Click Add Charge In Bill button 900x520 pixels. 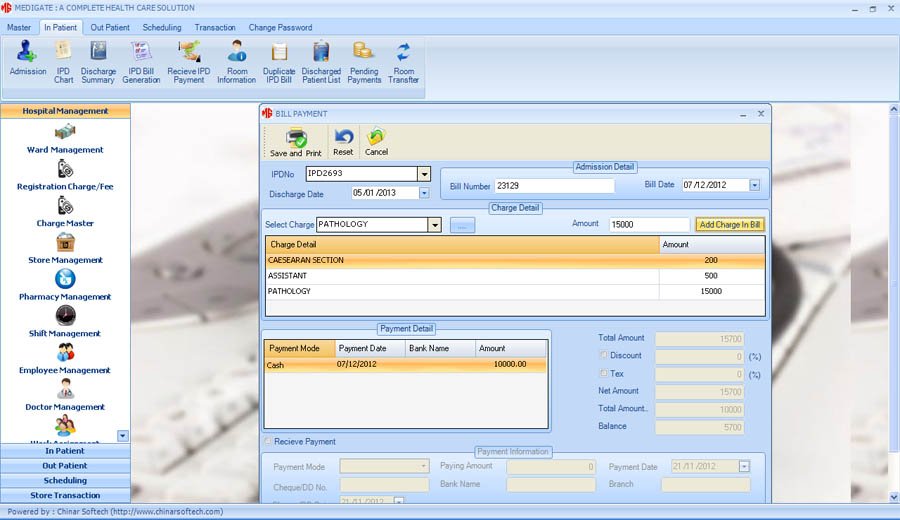730,224
